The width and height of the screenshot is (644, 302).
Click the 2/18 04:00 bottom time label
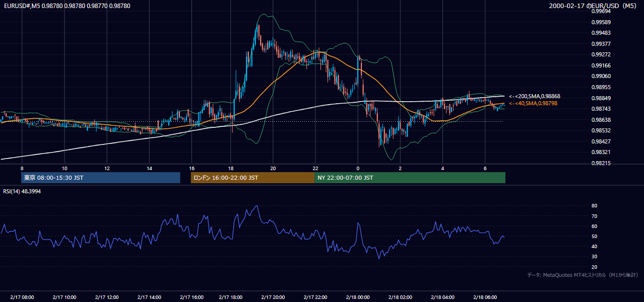442,297
